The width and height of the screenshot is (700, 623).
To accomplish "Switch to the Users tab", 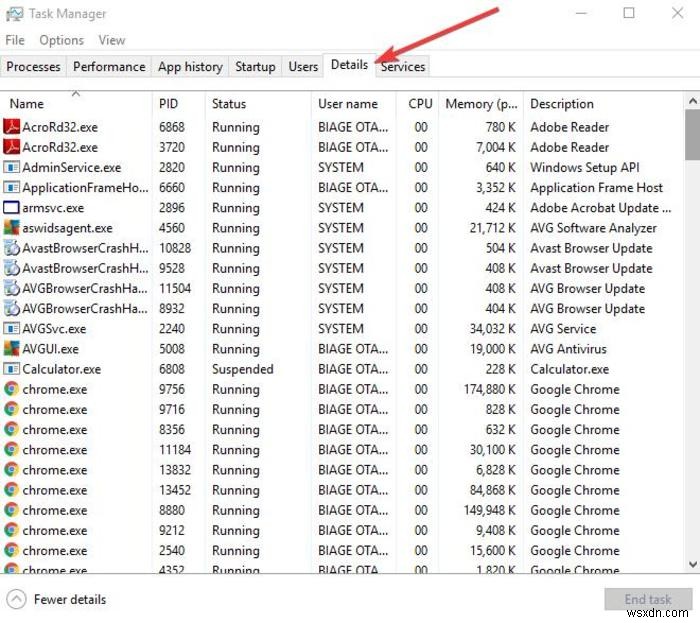I will point(303,66).
